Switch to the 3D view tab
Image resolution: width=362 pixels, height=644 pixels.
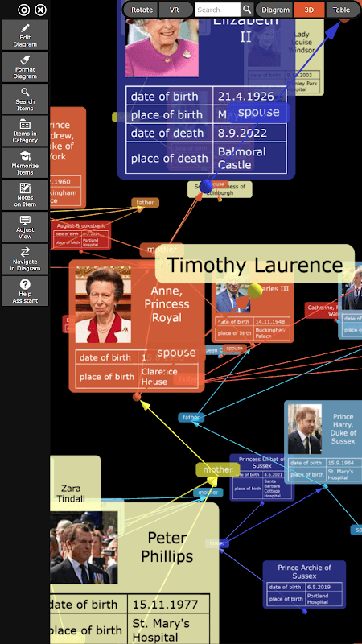(x=309, y=10)
